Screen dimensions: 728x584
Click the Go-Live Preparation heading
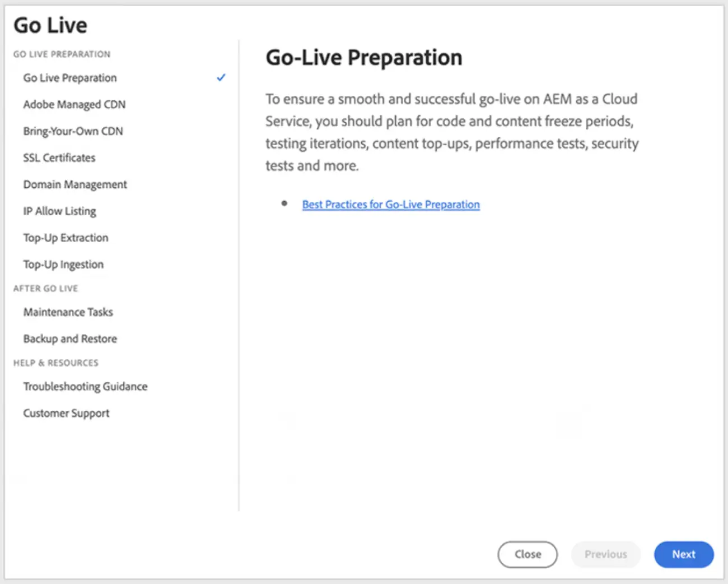pyautogui.click(x=364, y=58)
